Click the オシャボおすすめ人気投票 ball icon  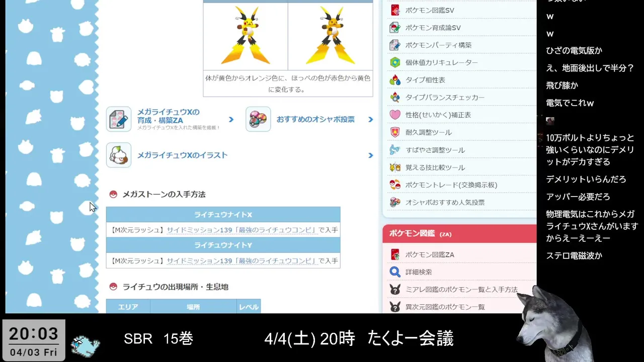(x=395, y=202)
